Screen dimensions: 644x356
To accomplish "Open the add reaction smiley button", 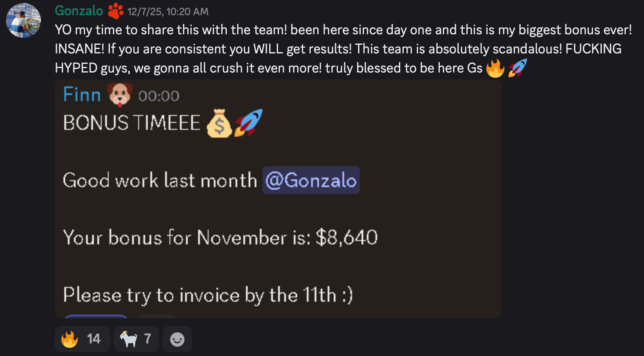I will (x=177, y=339).
